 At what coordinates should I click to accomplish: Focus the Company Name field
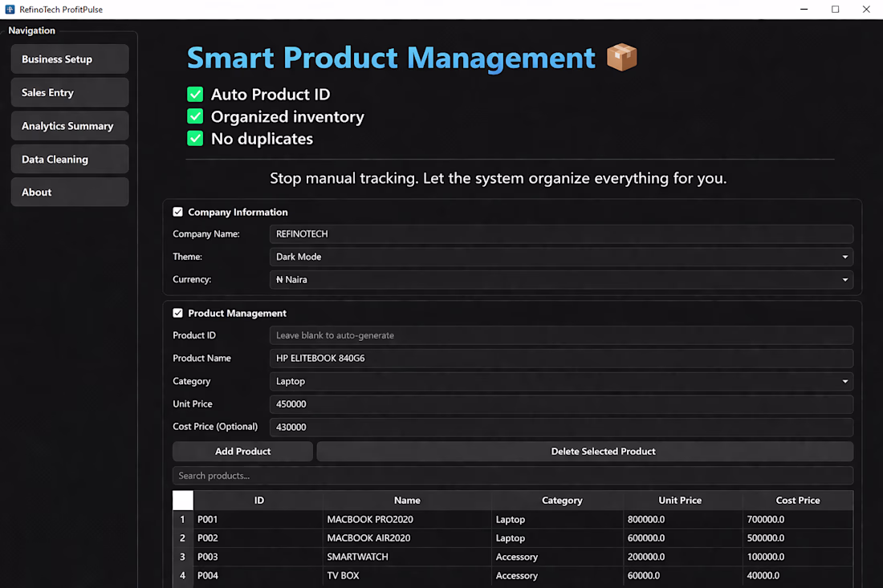(x=561, y=234)
